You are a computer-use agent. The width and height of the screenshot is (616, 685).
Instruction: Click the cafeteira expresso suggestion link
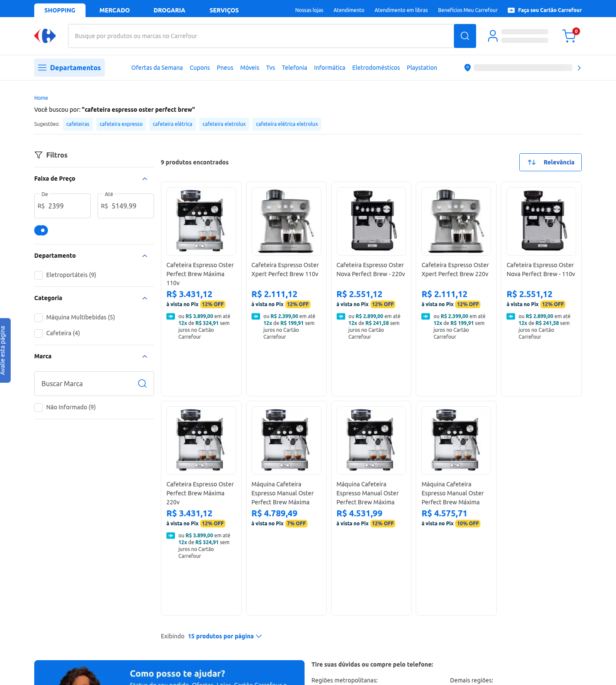click(121, 124)
